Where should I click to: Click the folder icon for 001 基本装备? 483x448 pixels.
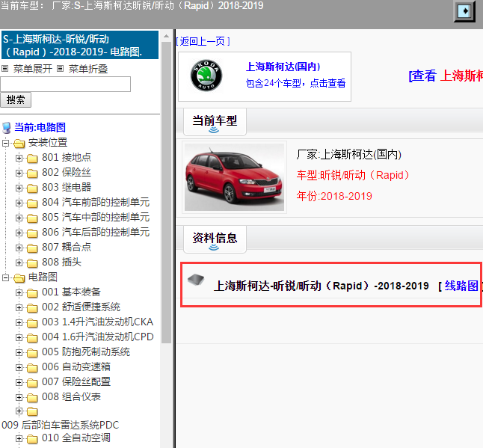pos(32,292)
